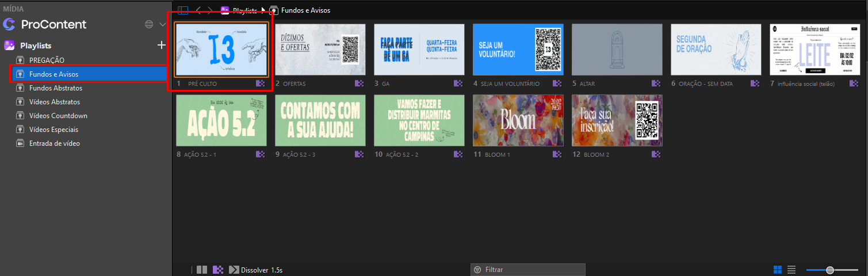Viewport: 868px width, 276px height.
Task: Click transition icon under PRÉ CULTO
Action: click(x=261, y=84)
